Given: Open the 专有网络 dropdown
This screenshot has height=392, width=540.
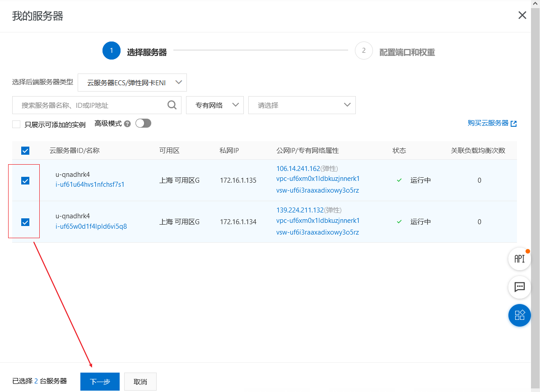Looking at the screenshot, I should [x=215, y=105].
